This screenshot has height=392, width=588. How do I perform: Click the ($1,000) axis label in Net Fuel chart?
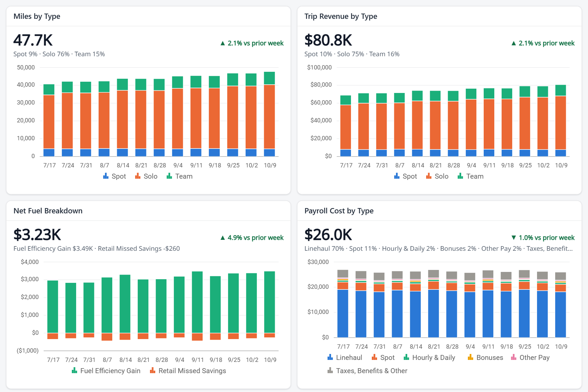click(x=27, y=350)
